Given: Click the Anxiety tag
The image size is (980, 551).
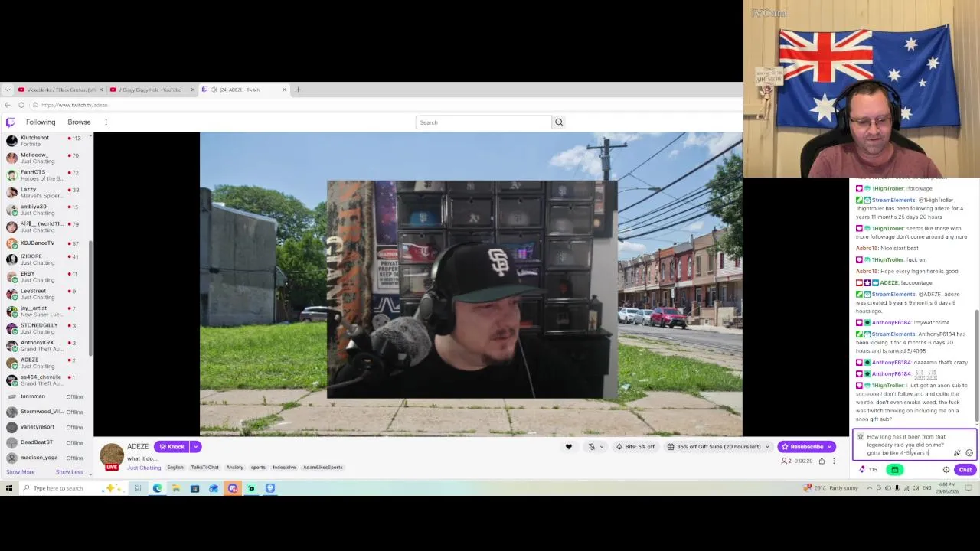Looking at the screenshot, I should (x=234, y=468).
